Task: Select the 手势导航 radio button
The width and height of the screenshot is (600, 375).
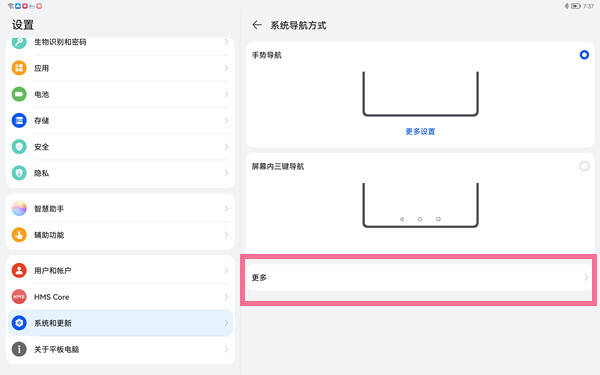Action: tap(584, 55)
